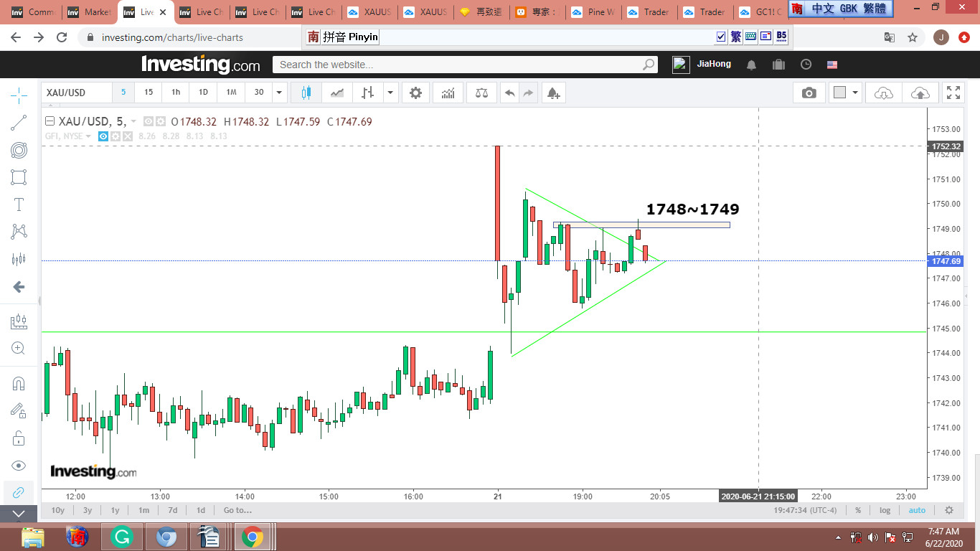Select the Text annotation tool
Viewport: 980px width, 551px height.
(19, 204)
